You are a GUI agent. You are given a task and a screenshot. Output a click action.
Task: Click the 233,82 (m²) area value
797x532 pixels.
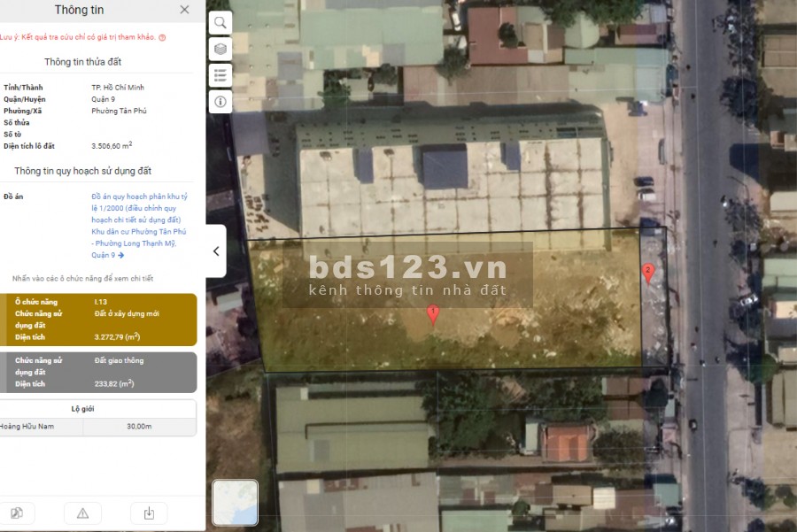(x=114, y=383)
